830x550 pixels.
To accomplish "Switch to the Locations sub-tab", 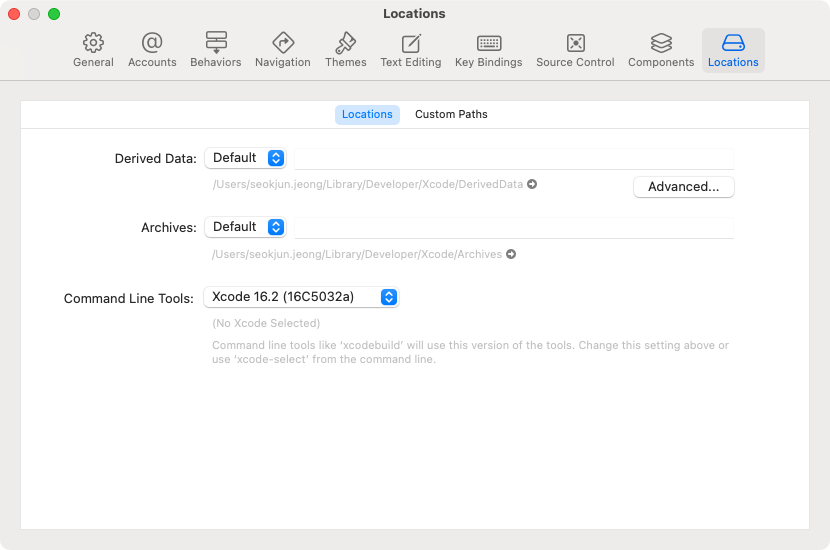I will coord(367,114).
